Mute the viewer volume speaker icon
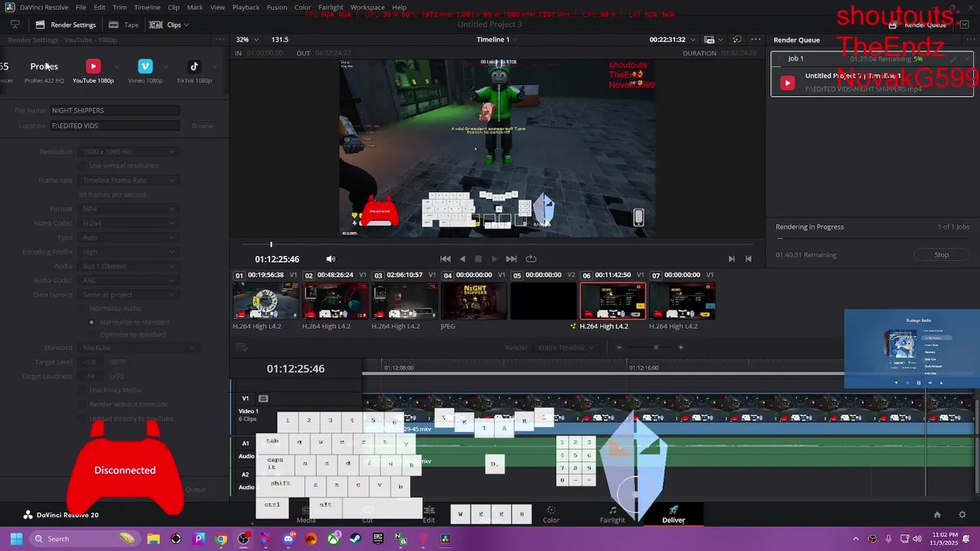980x551 pixels. [x=331, y=259]
